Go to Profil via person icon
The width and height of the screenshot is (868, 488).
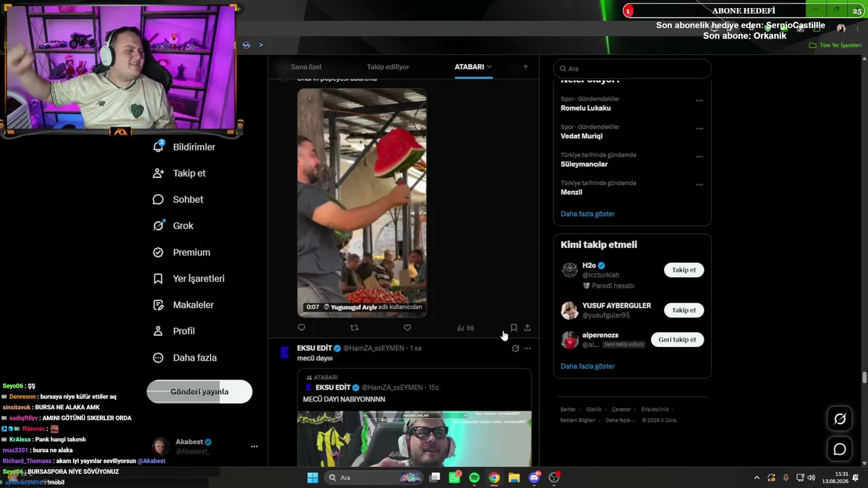[x=158, y=331]
